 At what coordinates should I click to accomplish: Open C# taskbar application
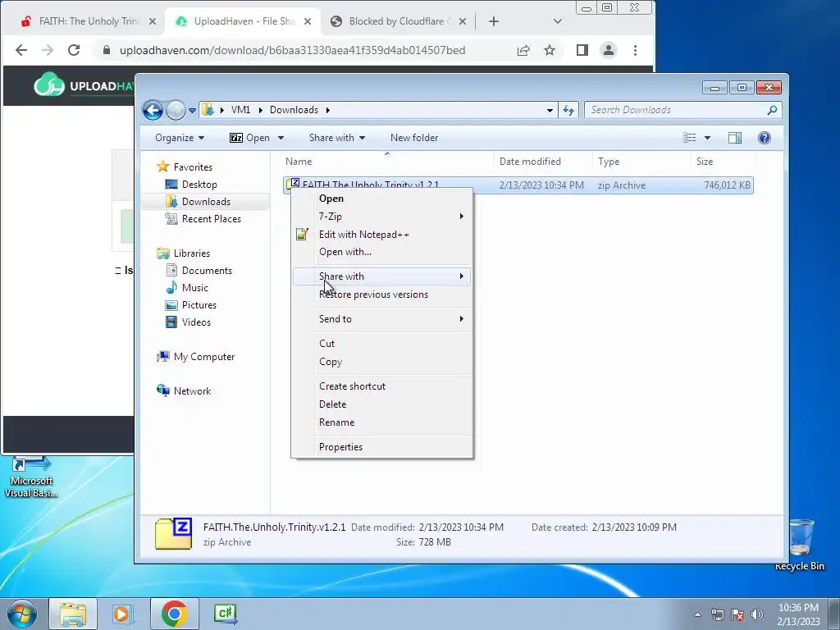226,614
